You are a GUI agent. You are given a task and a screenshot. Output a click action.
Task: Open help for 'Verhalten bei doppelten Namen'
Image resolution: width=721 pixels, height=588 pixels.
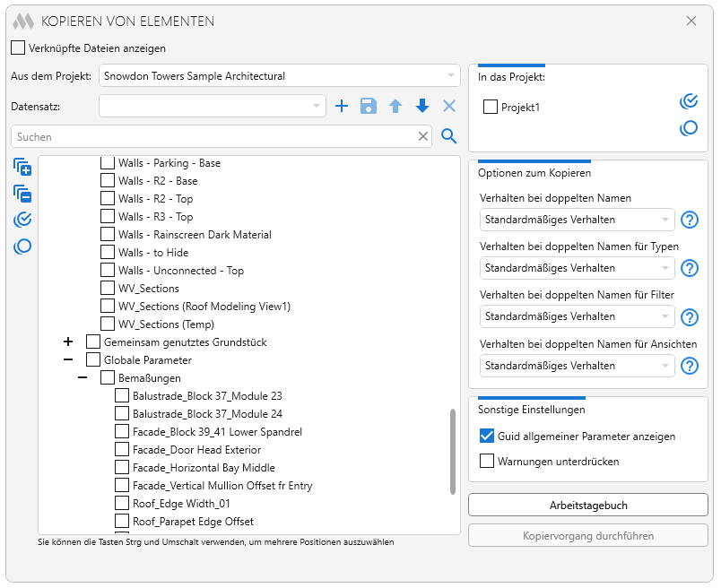[690, 220]
